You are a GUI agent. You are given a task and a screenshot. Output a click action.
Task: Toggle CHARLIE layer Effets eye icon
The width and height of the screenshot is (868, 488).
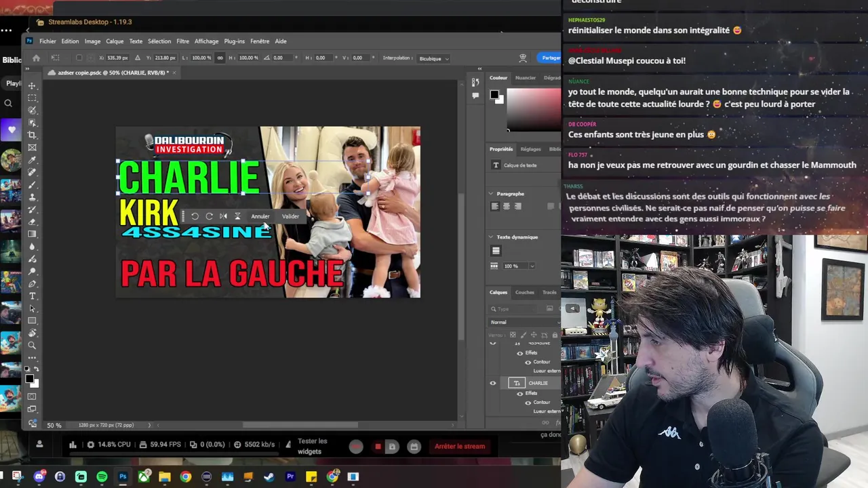(x=520, y=393)
